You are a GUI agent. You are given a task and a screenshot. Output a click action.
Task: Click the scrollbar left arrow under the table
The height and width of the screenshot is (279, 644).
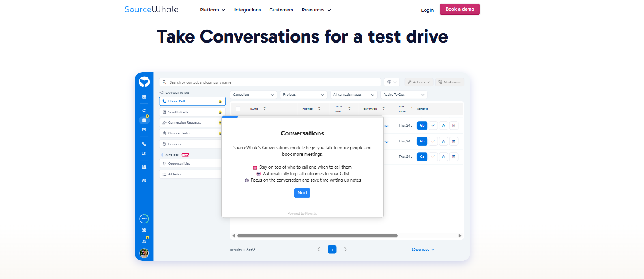234,236
